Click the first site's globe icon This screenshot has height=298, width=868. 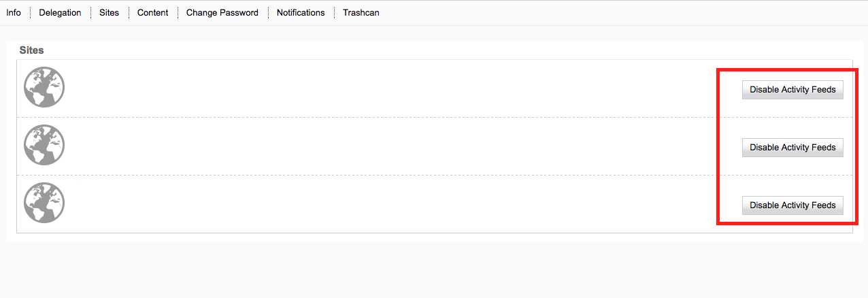click(x=44, y=87)
